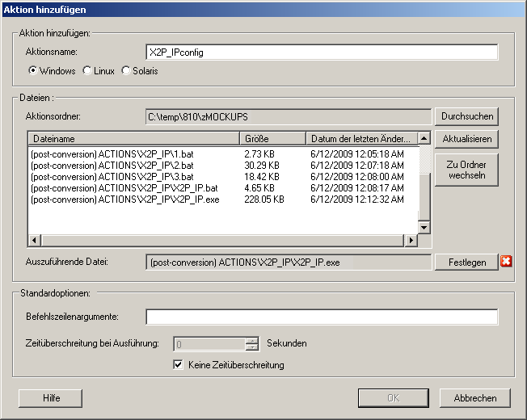The image size is (527, 420).
Task: Select file X2P_IP\2.bat in list
Action: [x=112, y=166]
